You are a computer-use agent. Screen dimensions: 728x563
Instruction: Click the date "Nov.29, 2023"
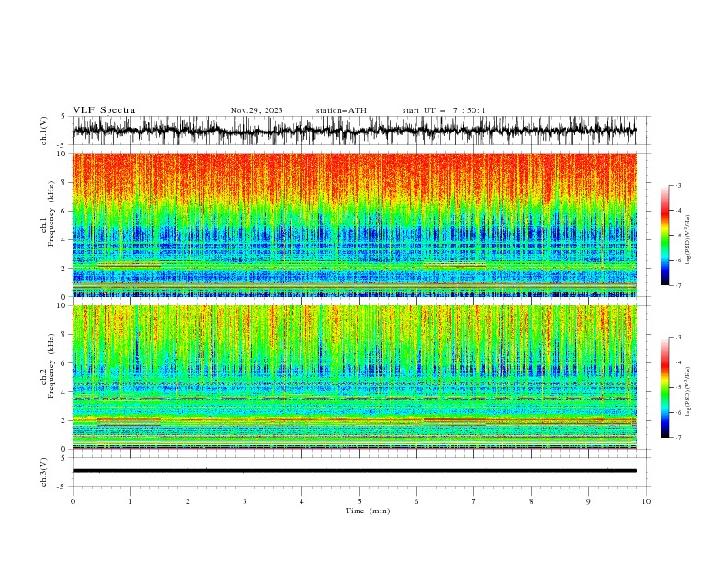click(x=256, y=110)
